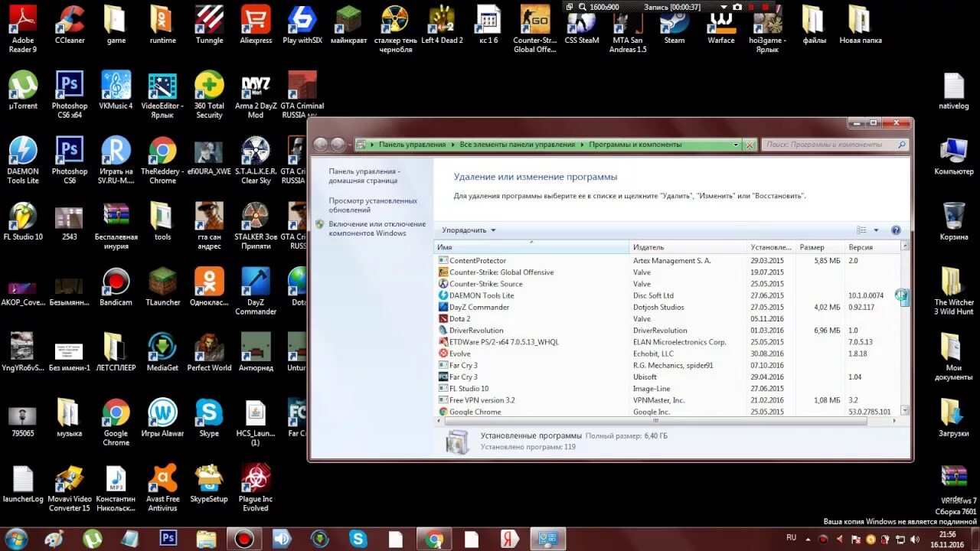Go to Панель управления breadcrumb
The width and height of the screenshot is (980, 551).
(412, 144)
